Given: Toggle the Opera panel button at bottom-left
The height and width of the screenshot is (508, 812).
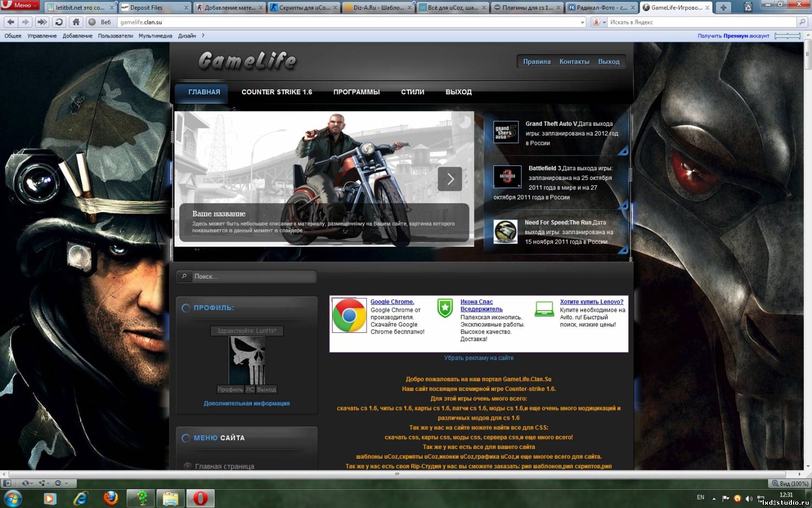Looking at the screenshot, I should tap(7, 483).
